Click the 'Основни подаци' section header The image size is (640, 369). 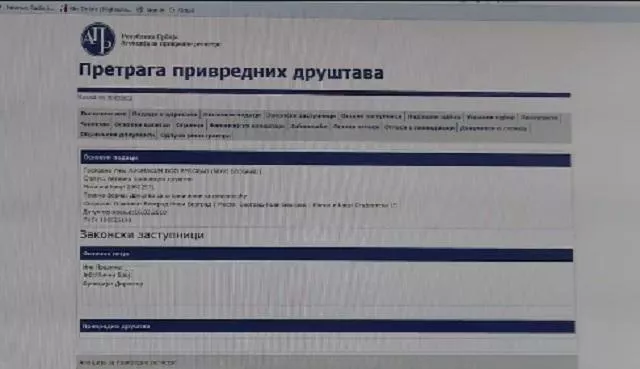(325, 158)
